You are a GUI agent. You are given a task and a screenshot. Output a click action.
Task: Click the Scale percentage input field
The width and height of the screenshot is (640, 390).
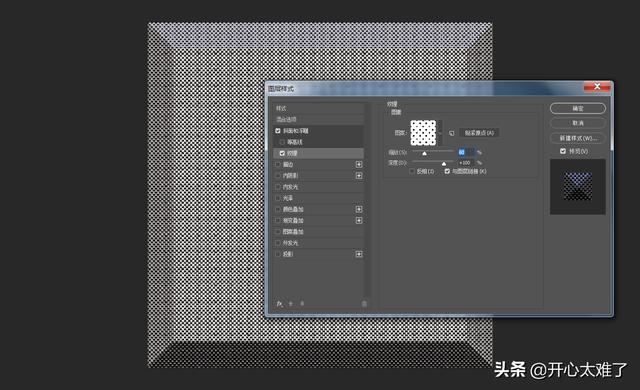click(x=466, y=152)
